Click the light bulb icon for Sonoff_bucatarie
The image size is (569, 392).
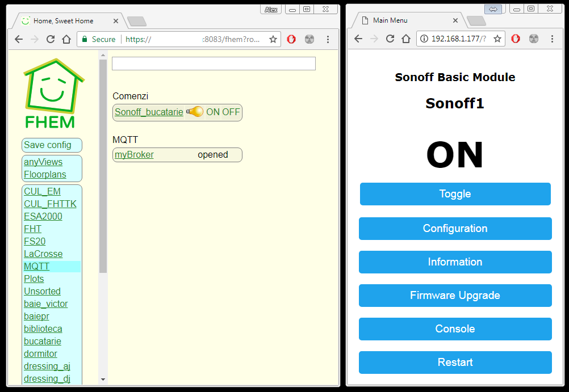[x=194, y=112]
